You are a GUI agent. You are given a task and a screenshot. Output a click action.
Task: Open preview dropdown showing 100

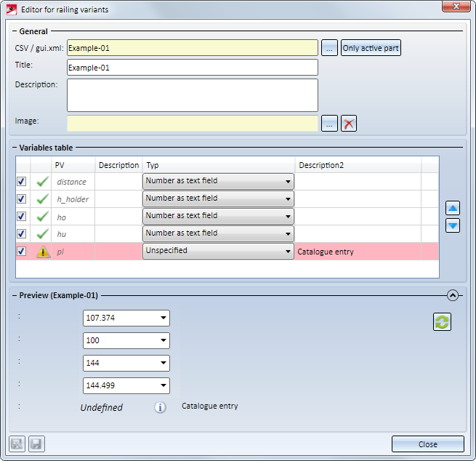point(126,340)
